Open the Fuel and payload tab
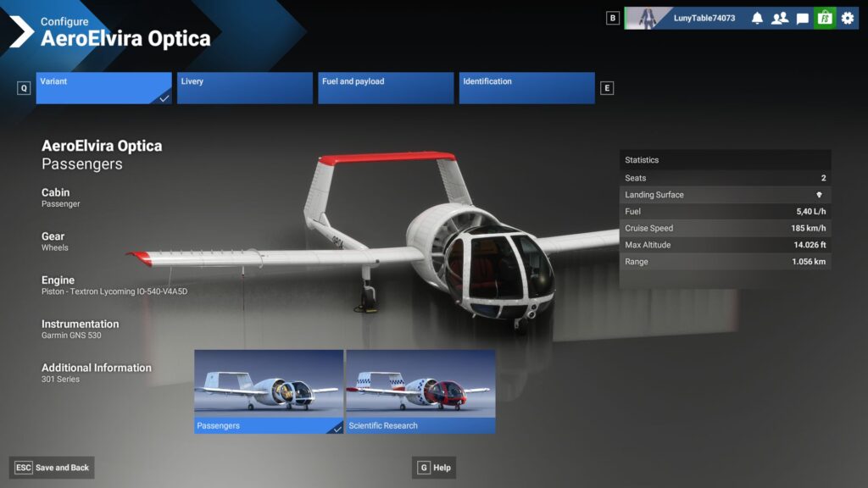868x488 pixels. tap(386, 88)
